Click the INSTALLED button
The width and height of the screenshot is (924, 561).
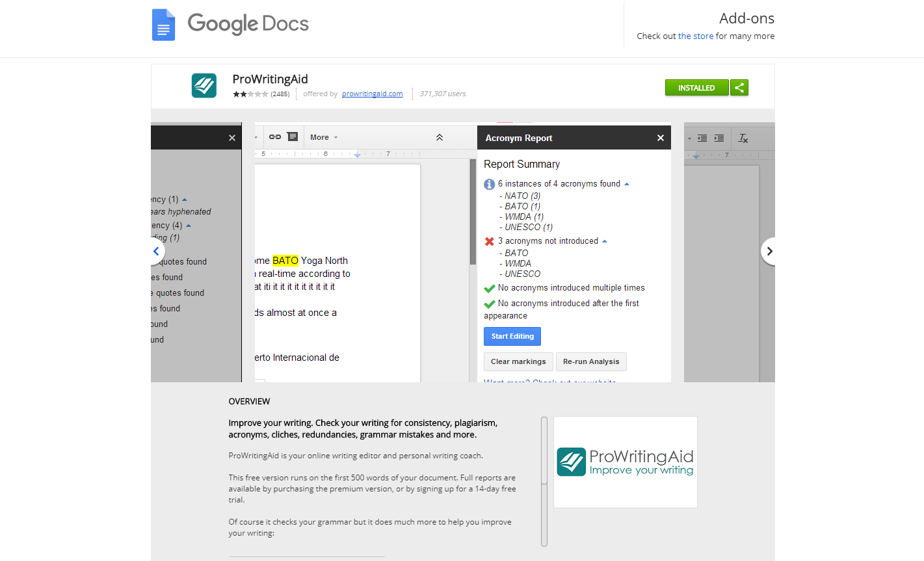(x=696, y=88)
